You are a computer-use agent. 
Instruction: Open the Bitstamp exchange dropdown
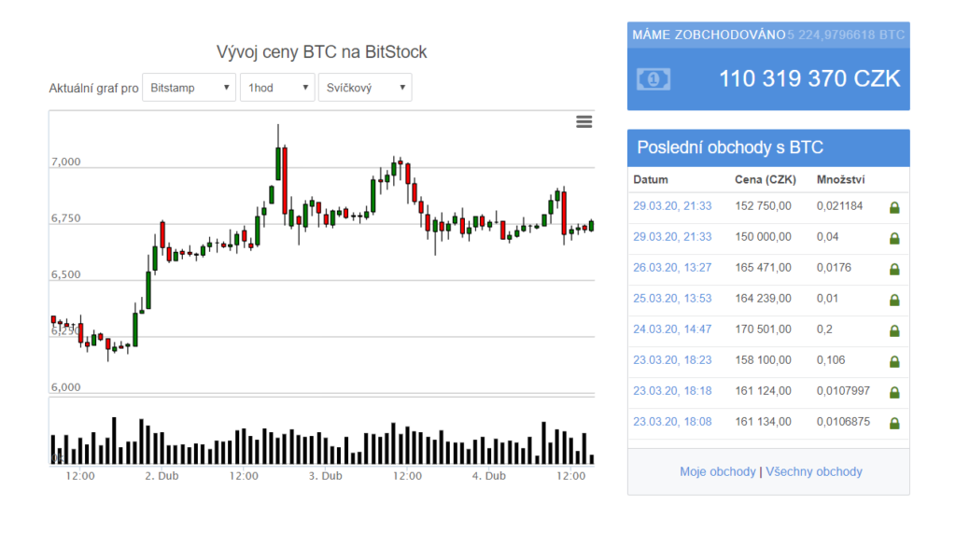tap(189, 88)
